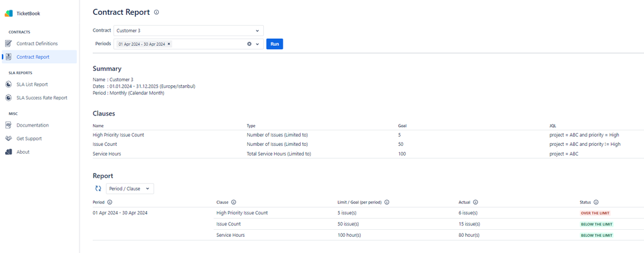Open the Contract dropdown showing Customer 3
644x253 pixels.
(188, 30)
